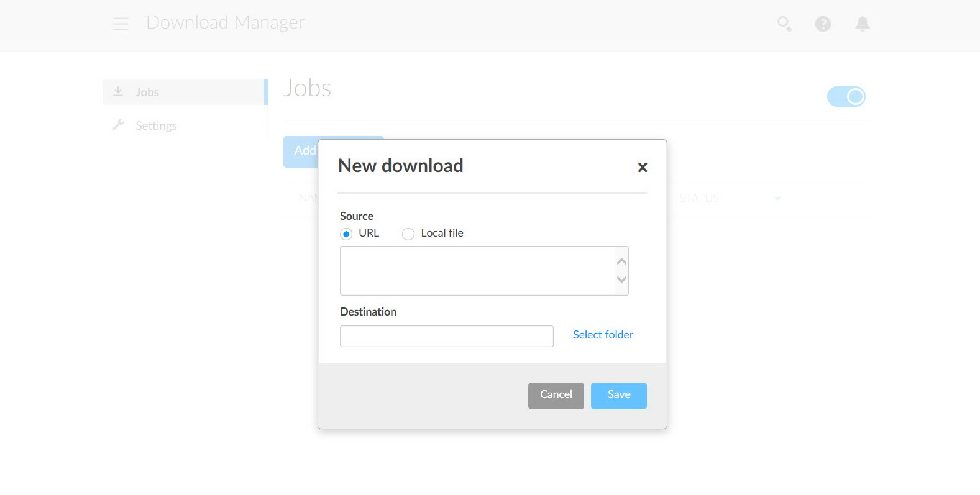Click the search magnifier icon
Image resolution: width=980 pixels, height=495 pixels.
point(784,24)
